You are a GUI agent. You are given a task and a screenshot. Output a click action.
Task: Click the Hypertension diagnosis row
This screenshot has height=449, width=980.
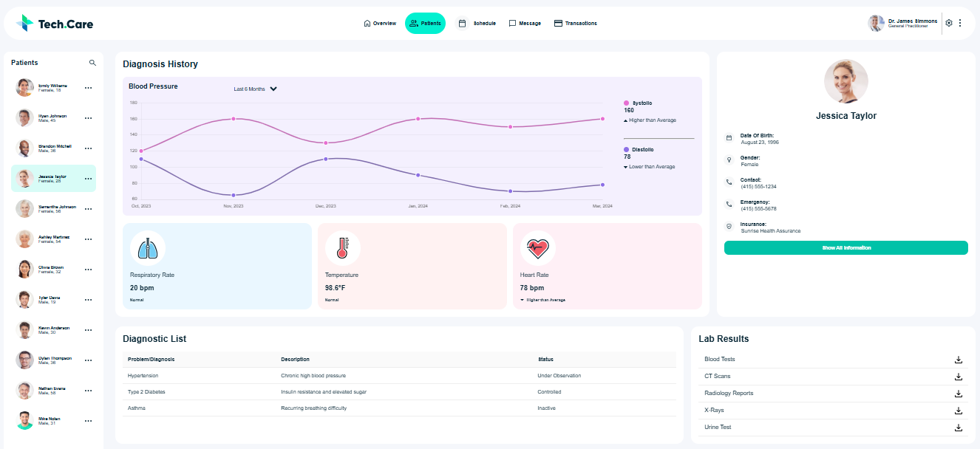[399, 376]
